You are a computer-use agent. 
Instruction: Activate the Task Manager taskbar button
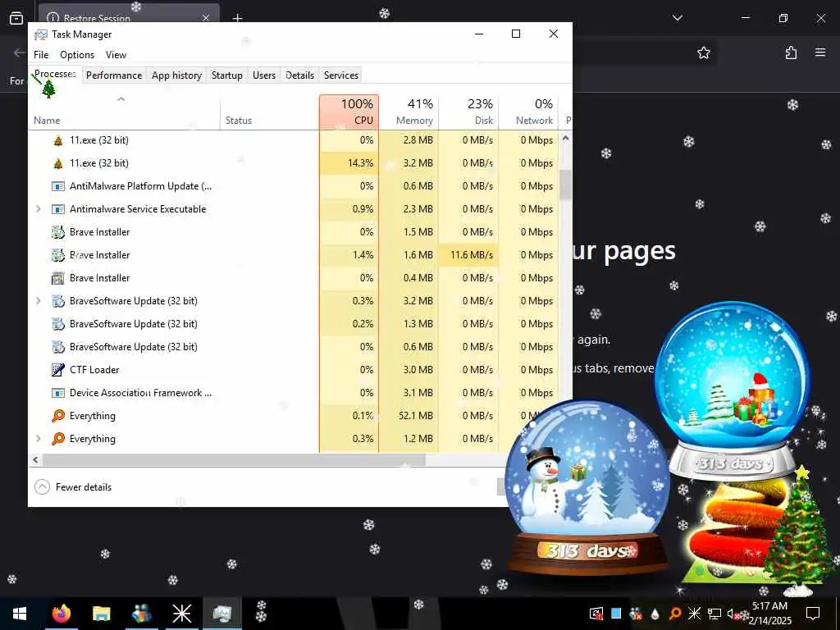coord(221,614)
